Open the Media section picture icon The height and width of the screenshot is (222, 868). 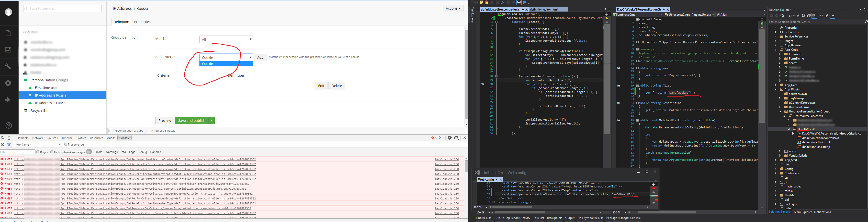pos(8,50)
